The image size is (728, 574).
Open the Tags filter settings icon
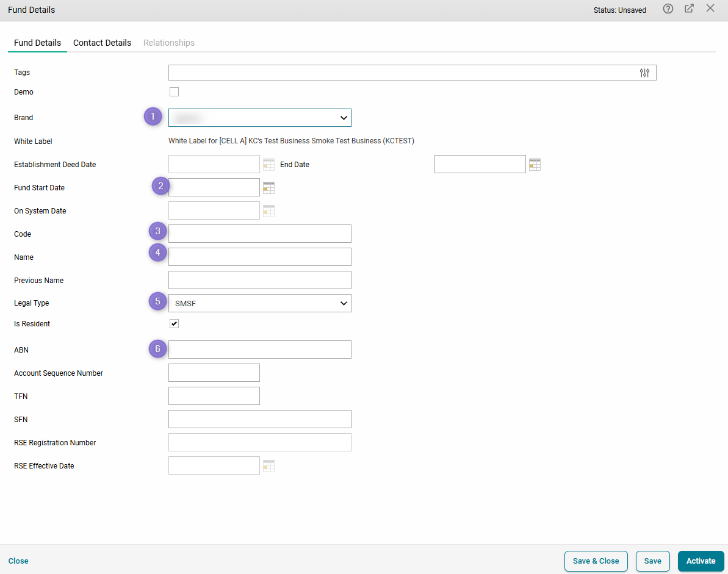[x=644, y=73]
